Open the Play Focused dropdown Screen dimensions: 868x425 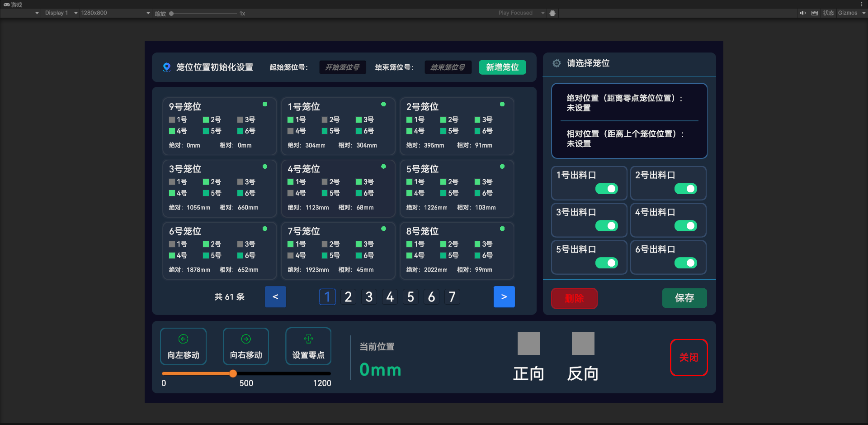tap(521, 13)
